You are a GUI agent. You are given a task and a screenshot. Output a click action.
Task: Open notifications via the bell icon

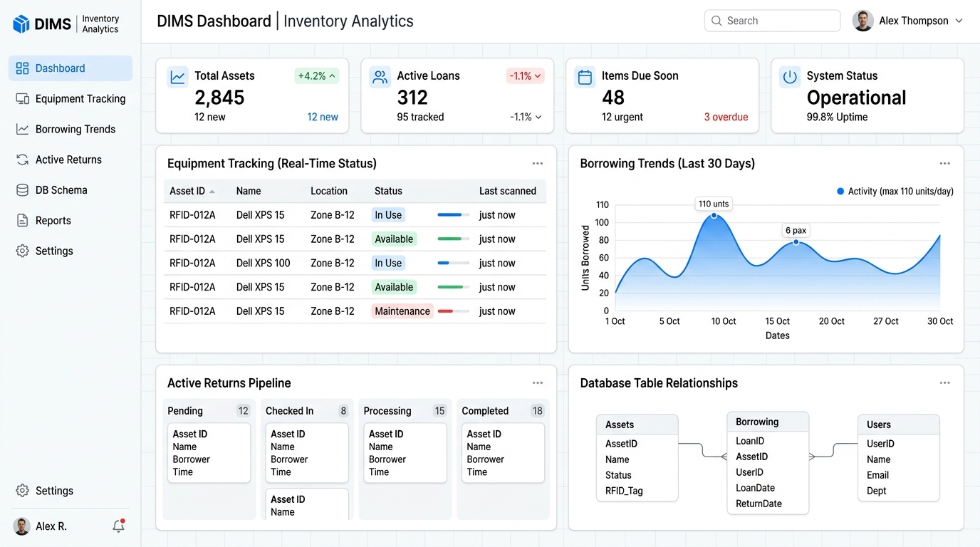(x=119, y=526)
